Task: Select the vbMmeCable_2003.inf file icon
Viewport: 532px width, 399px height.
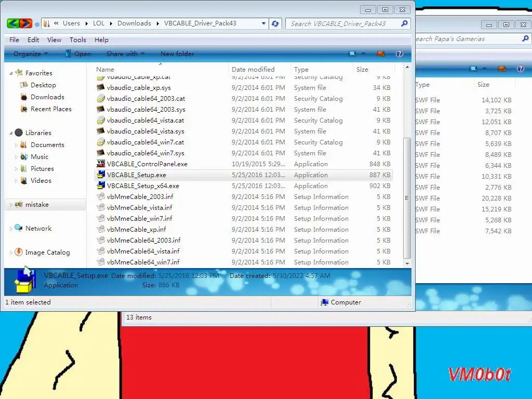Action: (x=101, y=196)
